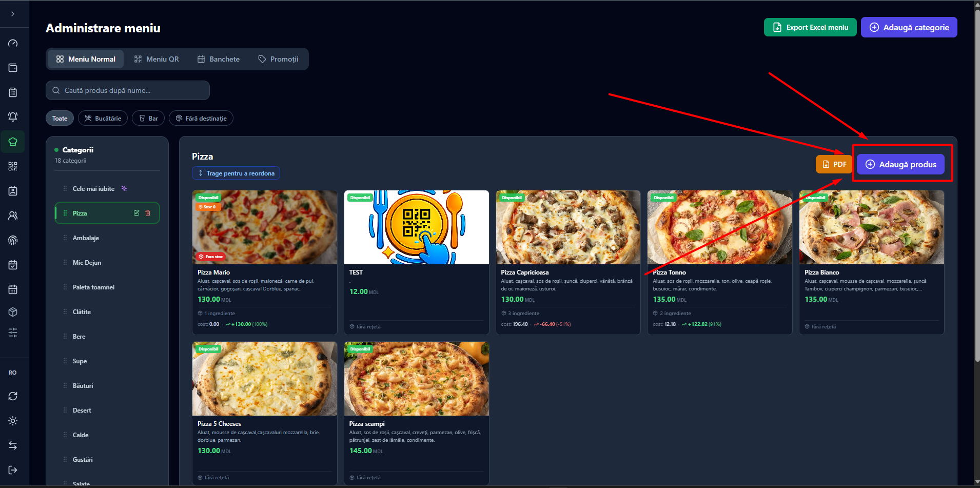The image size is (980, 488).
Task: Click the Export Excel meniu button
Action: 810,27
